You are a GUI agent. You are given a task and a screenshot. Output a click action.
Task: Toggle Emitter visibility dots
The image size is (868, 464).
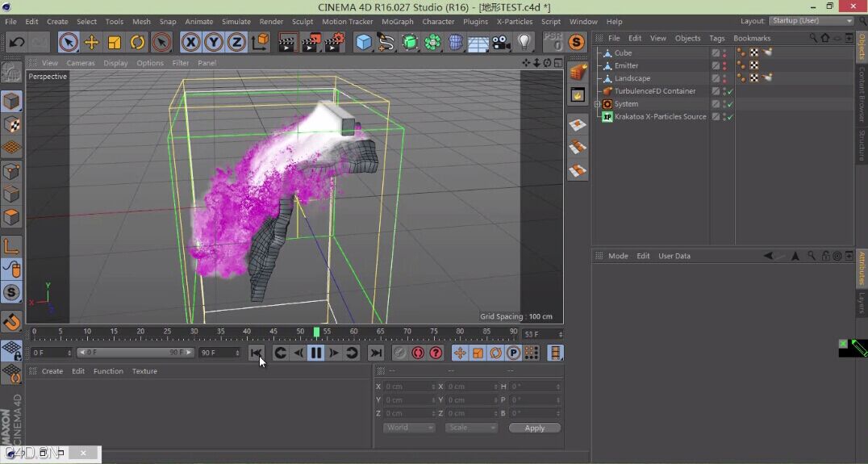(x=724, y=66)
